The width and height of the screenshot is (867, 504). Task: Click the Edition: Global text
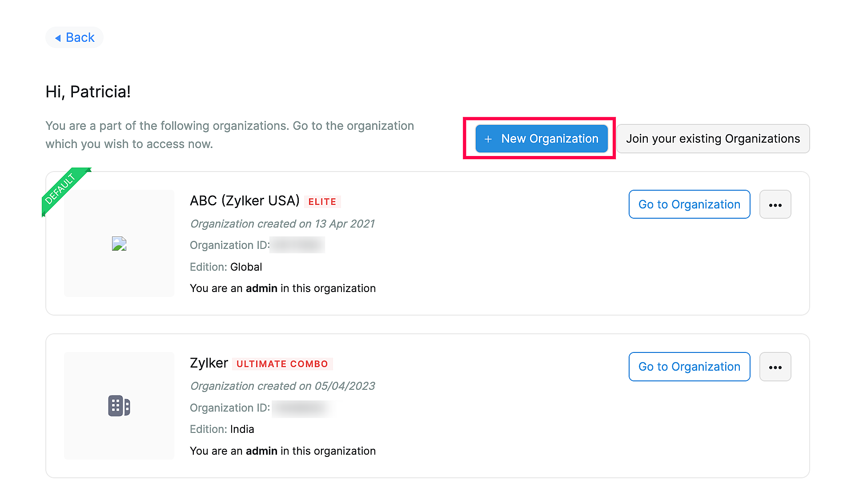coord(226,267)
